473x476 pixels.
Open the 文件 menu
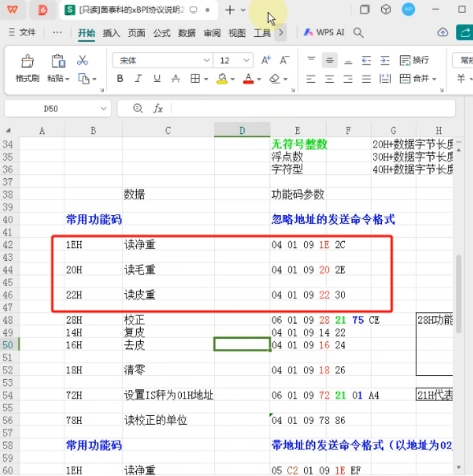click(22, 32)
